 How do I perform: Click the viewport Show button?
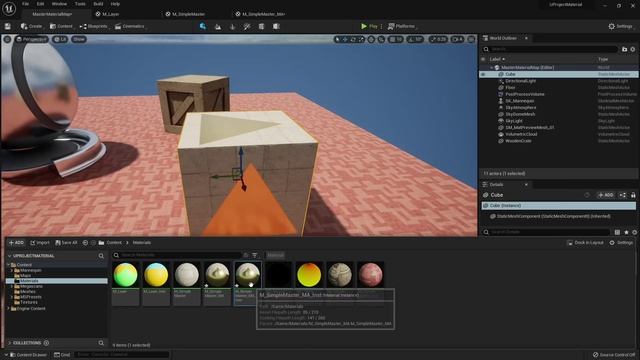point(79,39)
